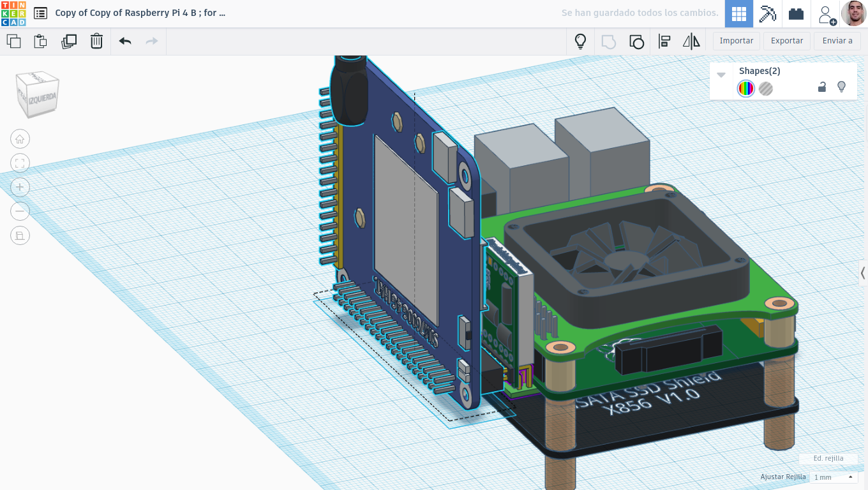Click the Tinkercad logo

tap(13, 13)
